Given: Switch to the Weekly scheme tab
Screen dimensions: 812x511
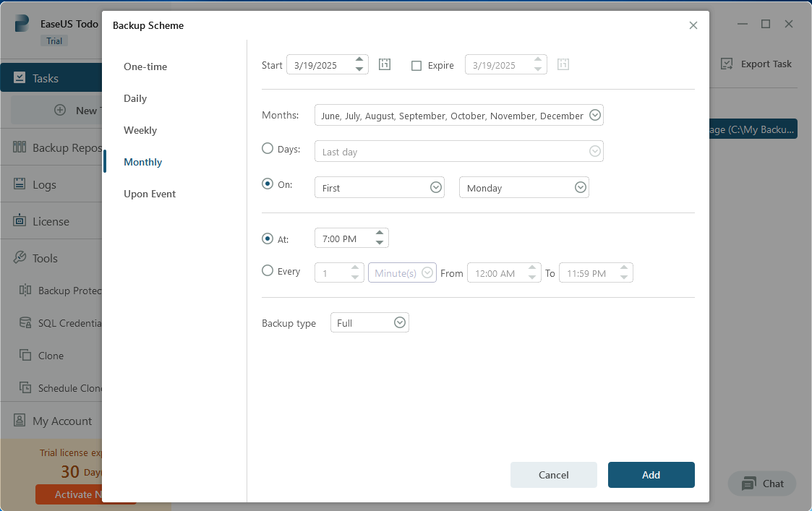Looking at the screenshot, I should [x=140, y=130].
